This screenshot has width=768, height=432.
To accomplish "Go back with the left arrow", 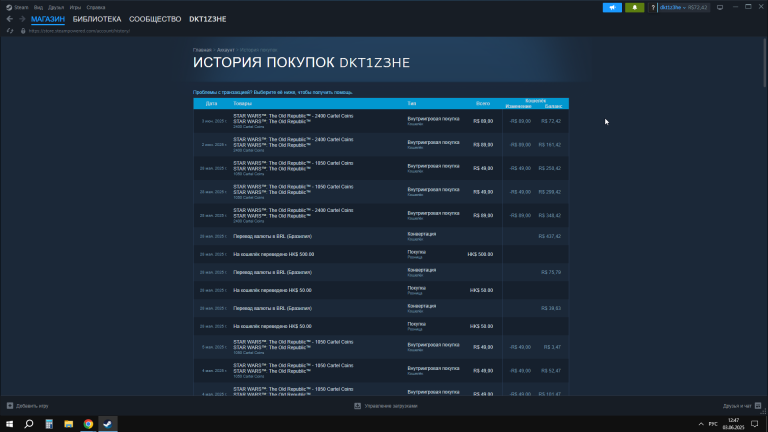I will pos(10,19).
